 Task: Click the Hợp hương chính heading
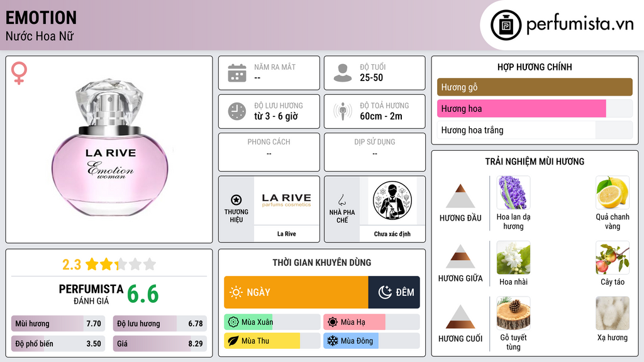tap(535, 67)
